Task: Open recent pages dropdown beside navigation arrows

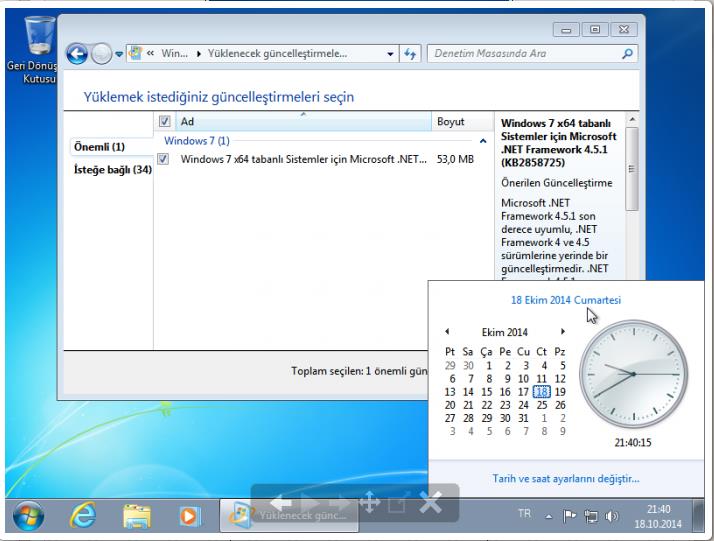Action: tap(119, 54)
